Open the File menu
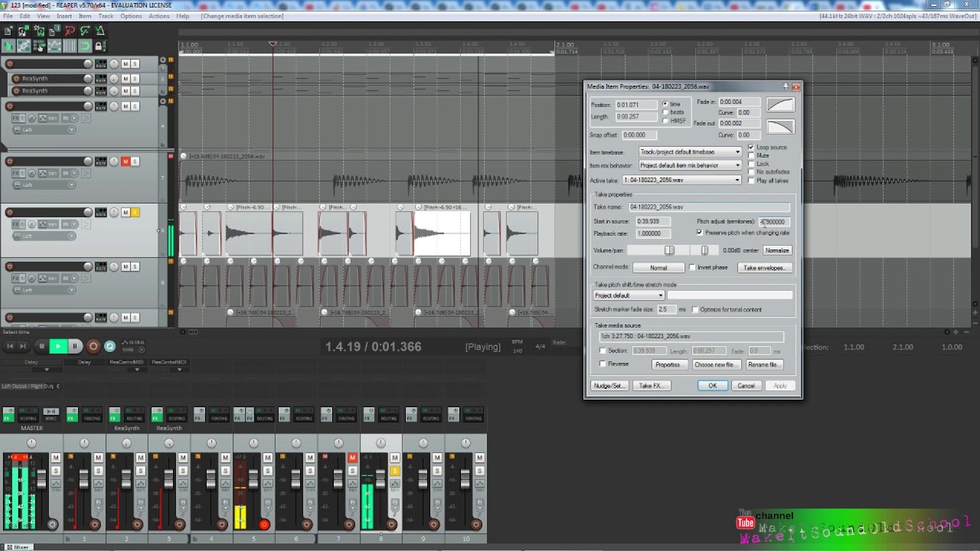The height and width of the screenshot is (551, 980). coord(8,16)
